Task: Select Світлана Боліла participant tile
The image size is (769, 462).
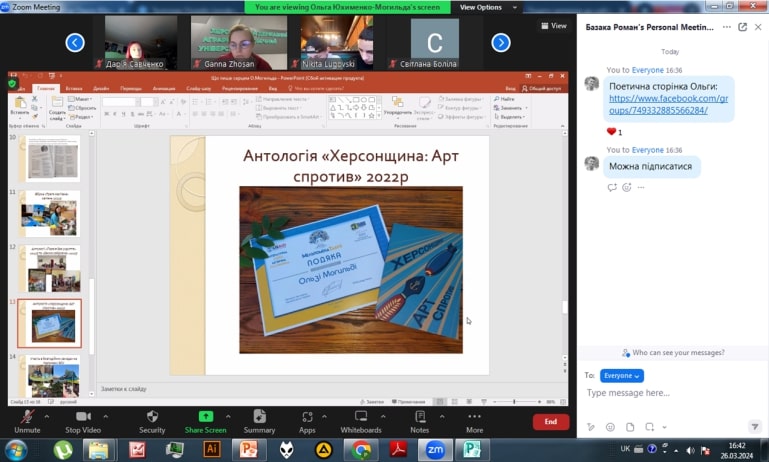Action: click(435, 42)
